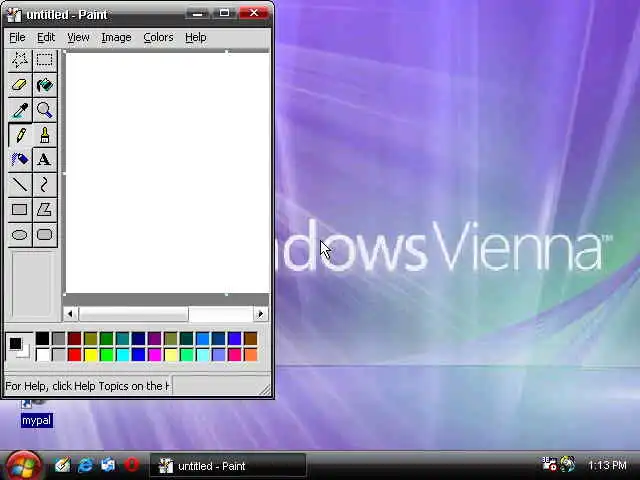Screen dimensions: 640x480
Task: Pick the dark red maroon swatch
Action: tap(75, 338)
